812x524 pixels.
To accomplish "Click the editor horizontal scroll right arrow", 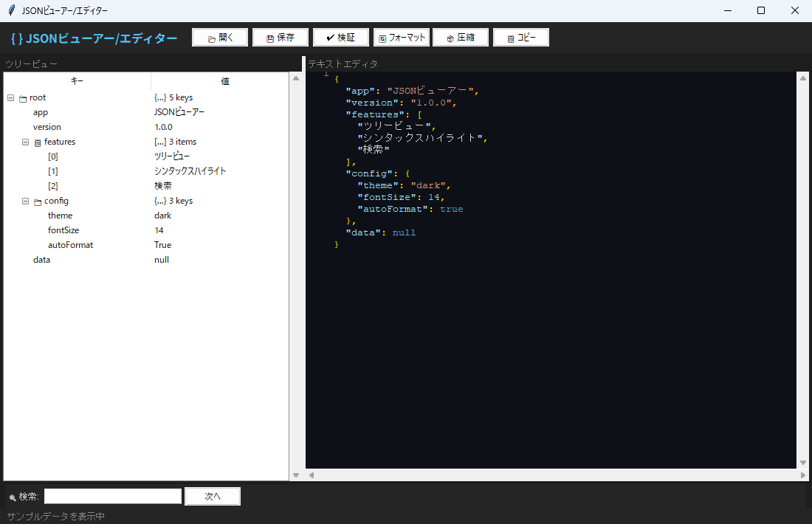I will [803, 475].
